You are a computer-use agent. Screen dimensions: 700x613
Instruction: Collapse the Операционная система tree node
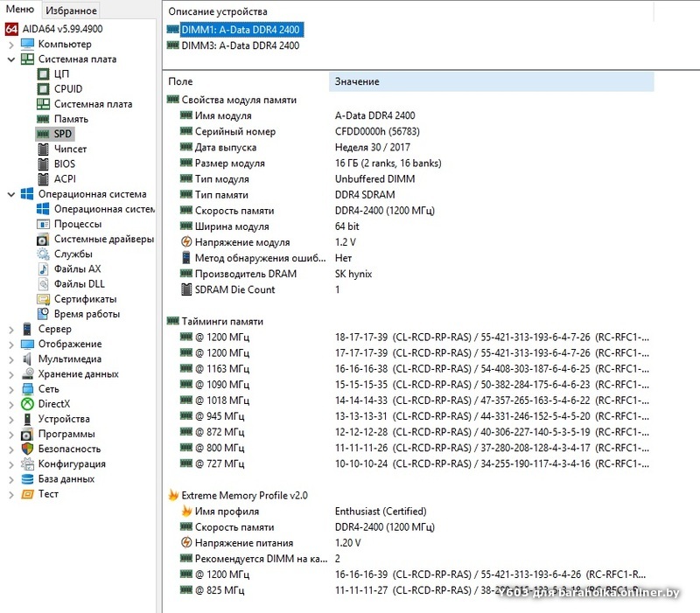coord(11,194)
